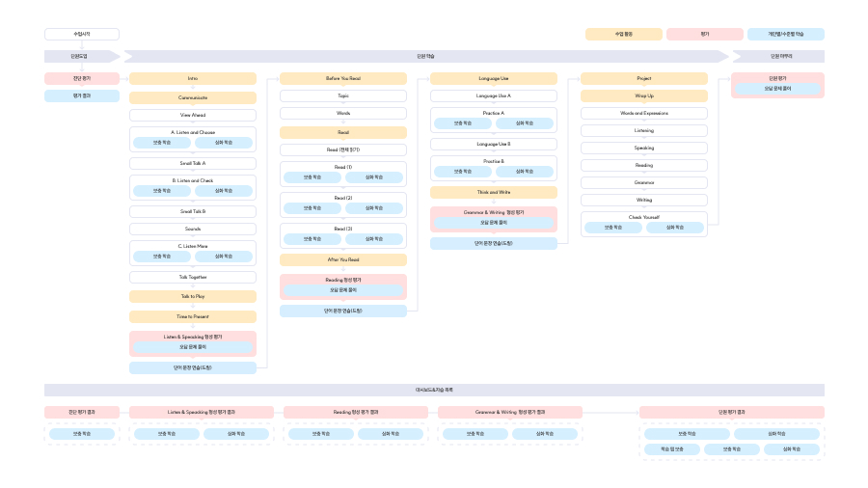This screenshot has width=868, height=488.
Task: Open the Before You Read block
Action: 343,78
